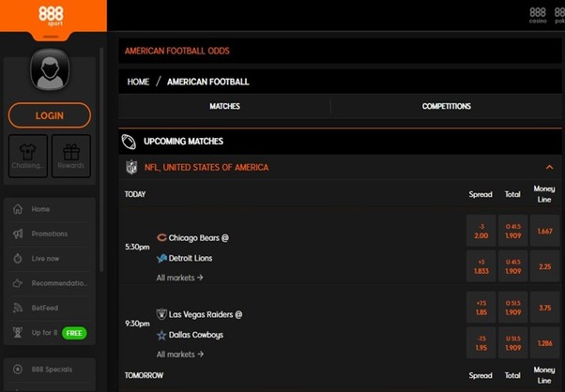Open Recommendations in the sidebar

click(50, 283)
